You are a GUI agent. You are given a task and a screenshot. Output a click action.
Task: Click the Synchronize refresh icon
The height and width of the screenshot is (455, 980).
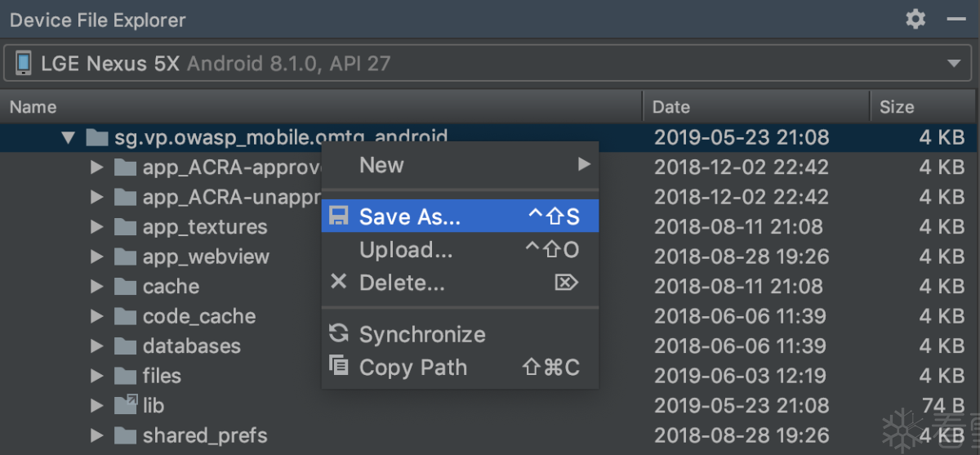tap(338, 333)
